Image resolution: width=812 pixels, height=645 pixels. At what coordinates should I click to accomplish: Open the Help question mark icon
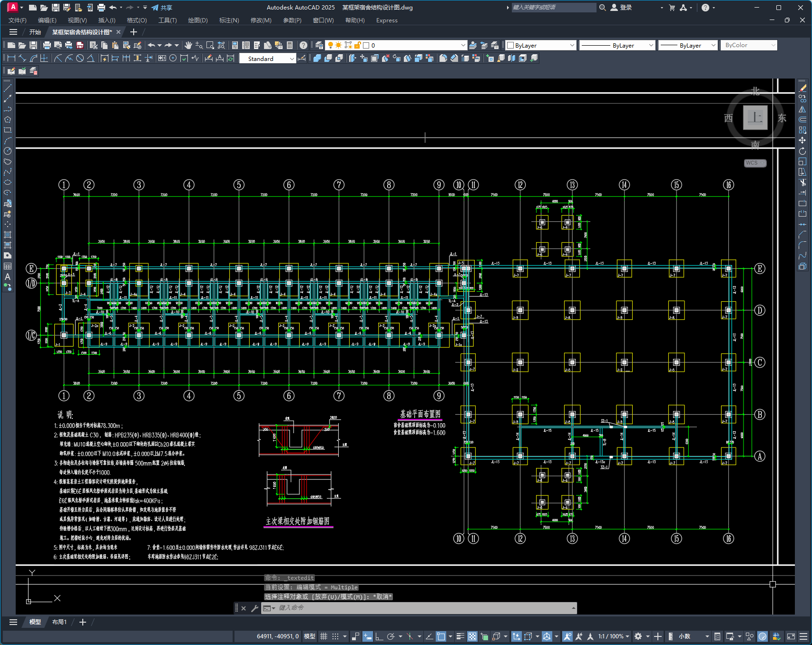[303, 45]
